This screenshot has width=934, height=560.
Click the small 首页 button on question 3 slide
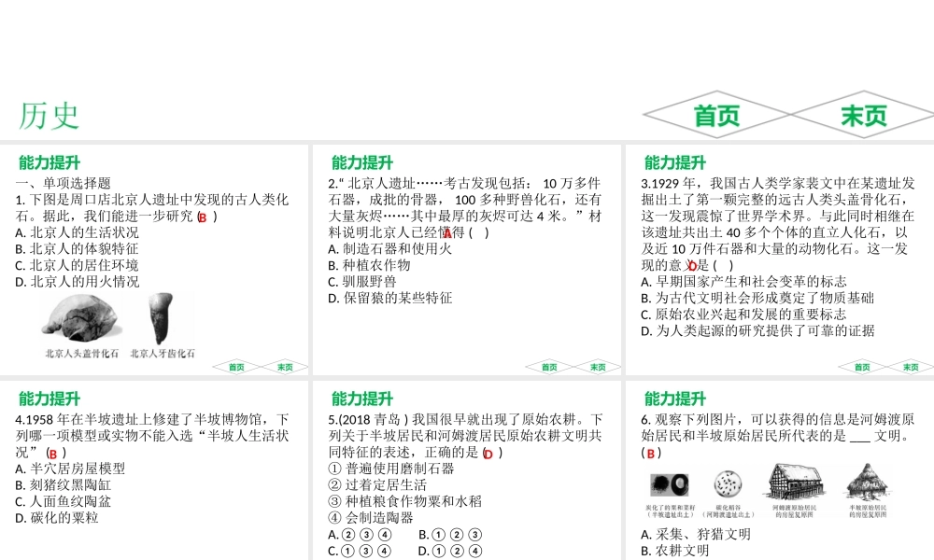(x=862, y=367)
